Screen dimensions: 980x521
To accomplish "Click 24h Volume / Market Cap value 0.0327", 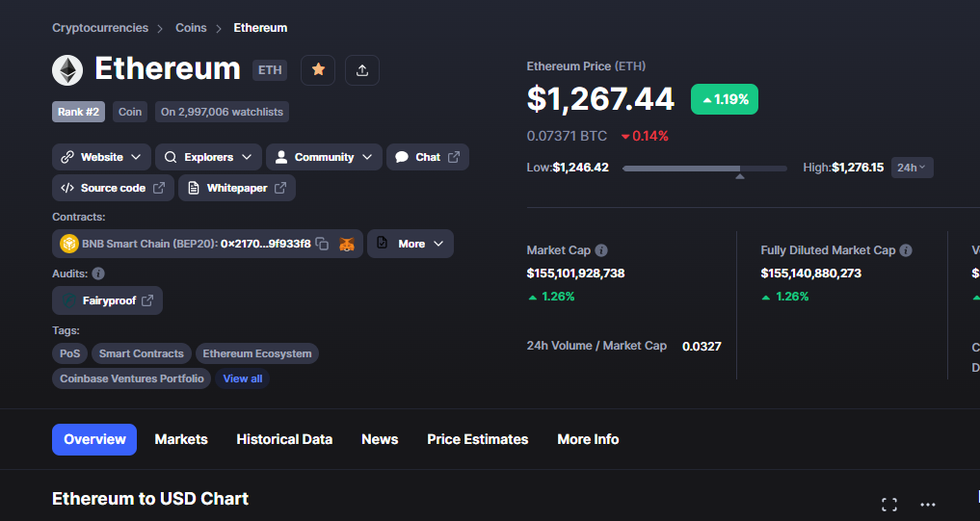I will click(x=702, y=346).
